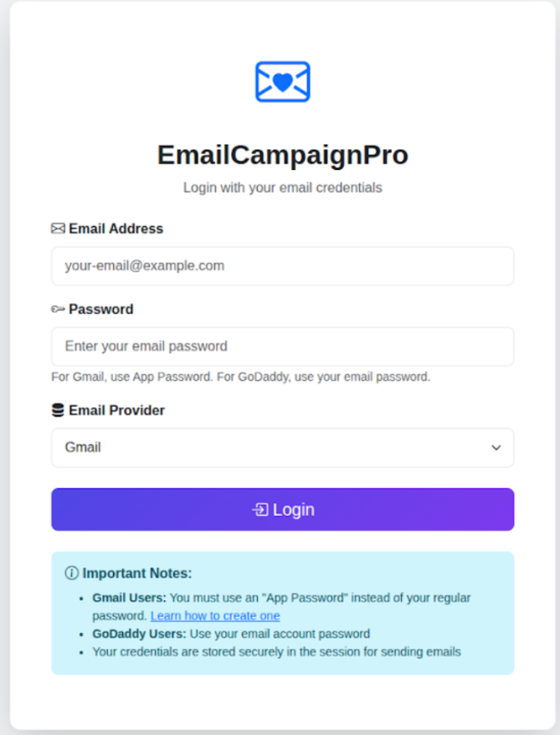Viewport: 560px width, 735px height.
Task: Click the 'Important Notes:' heading text
Action: tap(137, 573)
